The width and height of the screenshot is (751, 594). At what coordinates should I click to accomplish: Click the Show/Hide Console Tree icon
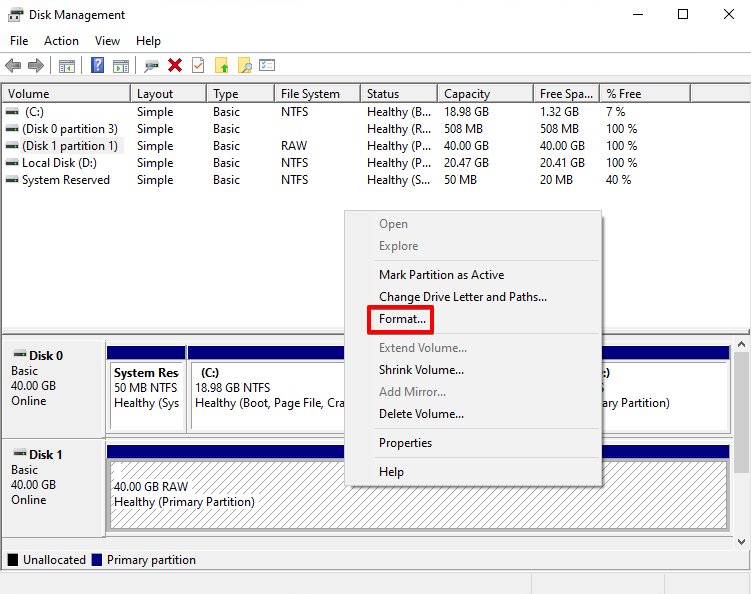click(x=67, y=65)
